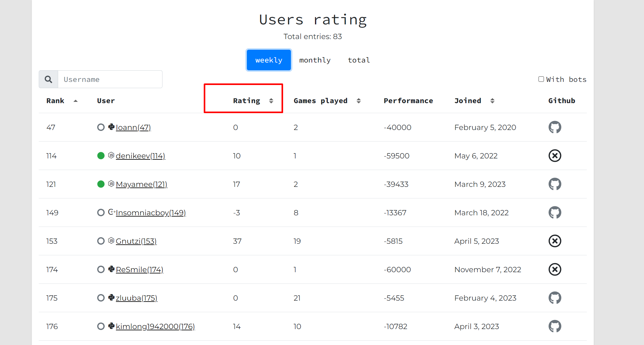Screen dimensions: 644x345
Task: Open denikeev(114) user profile link
Action: click(x=140, y=156)
